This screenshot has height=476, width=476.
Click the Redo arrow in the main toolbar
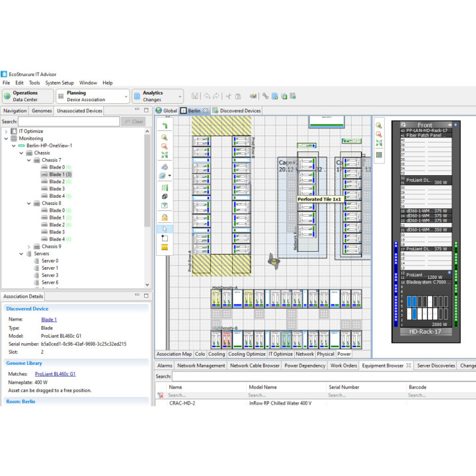[216, 97]
